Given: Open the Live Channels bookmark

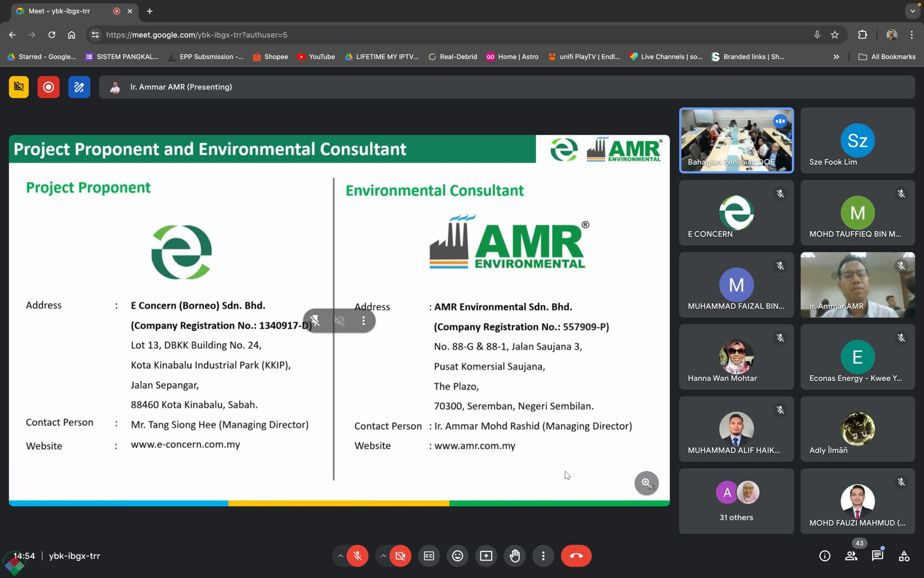Looking at the screenshot, I should [666, 57].
